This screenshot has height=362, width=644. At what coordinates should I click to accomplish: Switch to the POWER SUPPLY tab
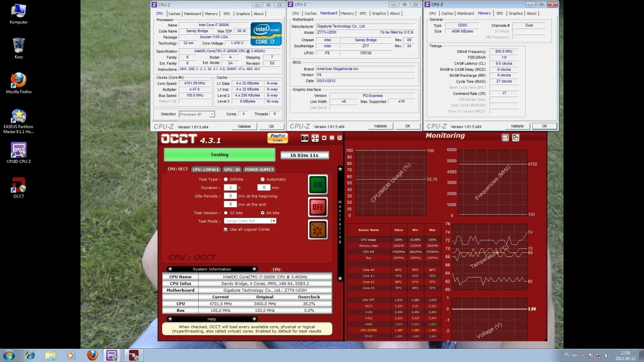259,169
